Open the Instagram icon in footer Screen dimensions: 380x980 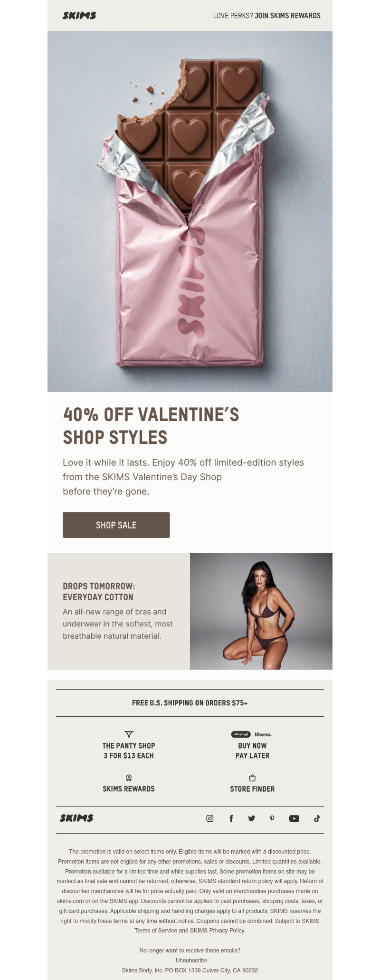pyautogui.click(x=209, y=818)
